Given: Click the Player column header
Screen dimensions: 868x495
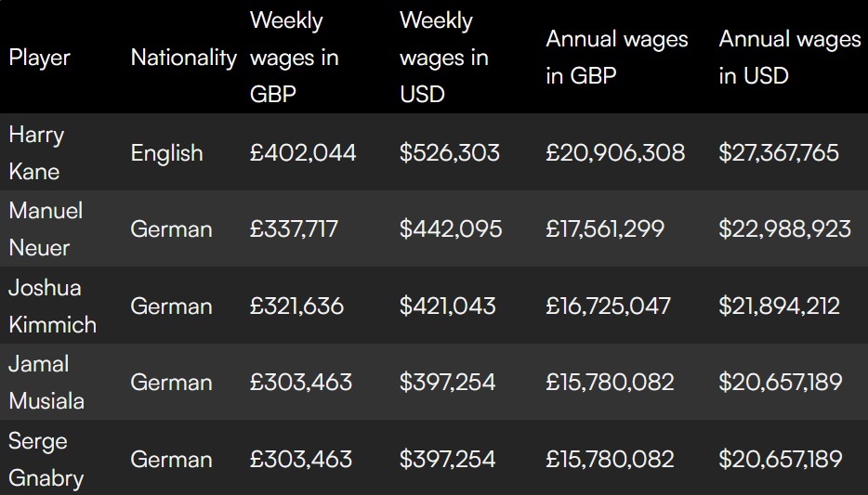Looking at the screenshot, I should (40, 58).
